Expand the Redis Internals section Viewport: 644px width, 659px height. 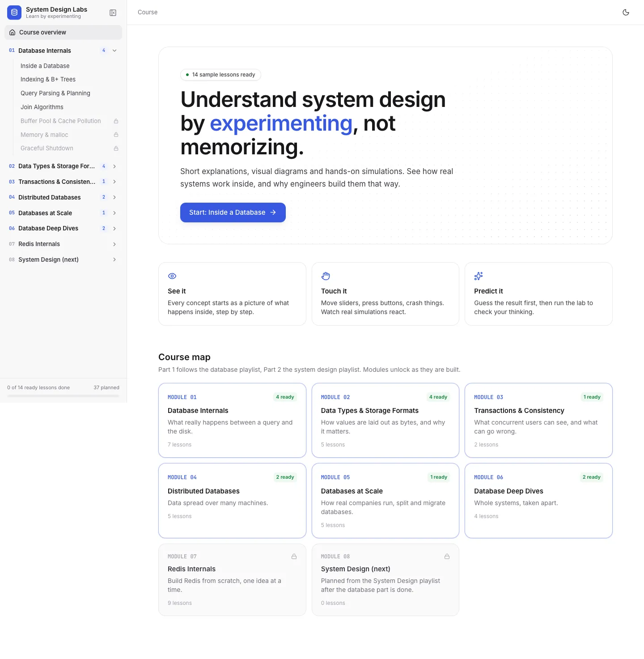(114, 244)
